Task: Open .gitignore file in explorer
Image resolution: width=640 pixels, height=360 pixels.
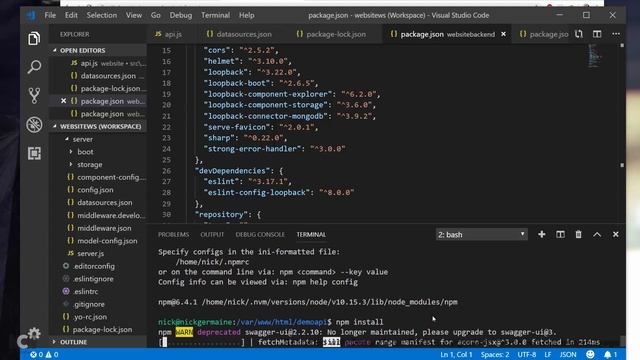Action: [x=98, y=304]
